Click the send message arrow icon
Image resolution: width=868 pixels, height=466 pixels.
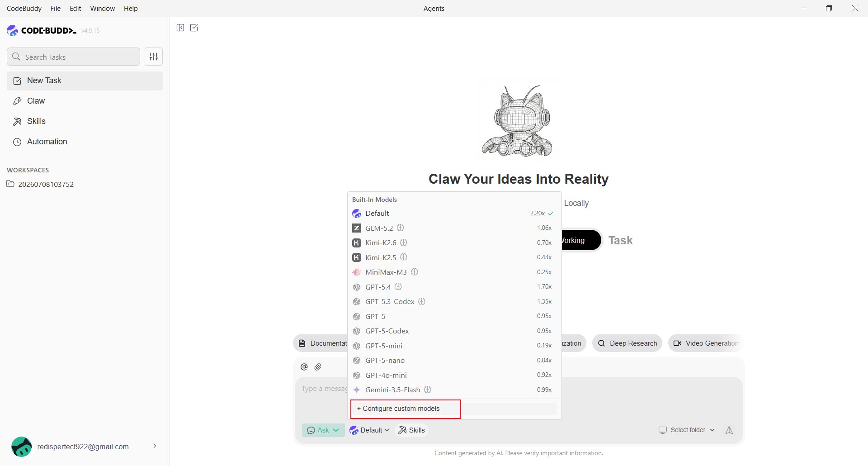click(729, 430)
